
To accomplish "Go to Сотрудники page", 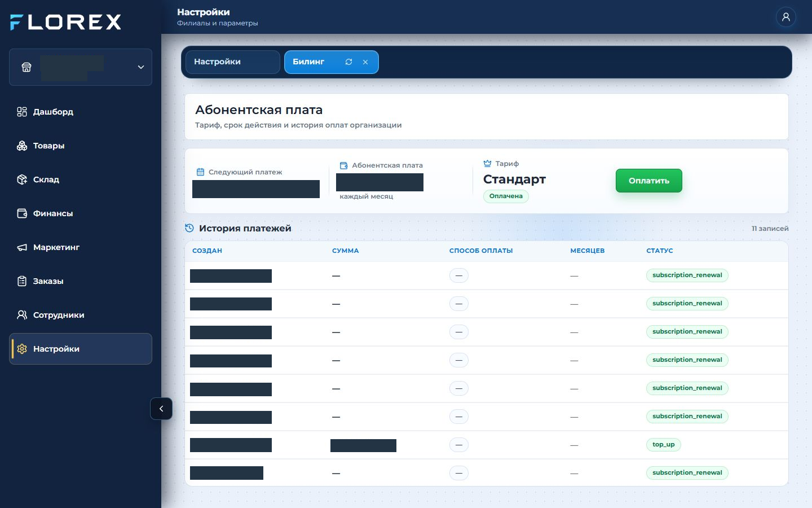I will pos(81,315).
